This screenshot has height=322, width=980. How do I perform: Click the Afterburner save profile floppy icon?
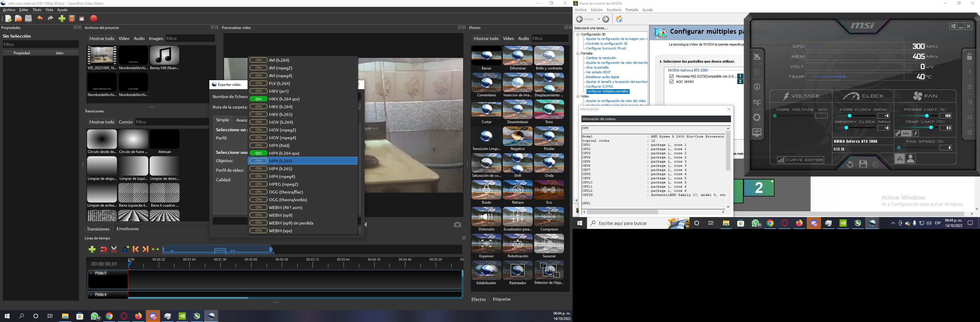point(863,164)
